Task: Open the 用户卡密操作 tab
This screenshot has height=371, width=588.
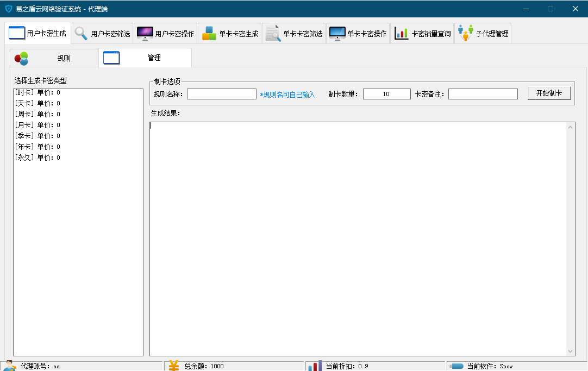Action: [165, 33]
